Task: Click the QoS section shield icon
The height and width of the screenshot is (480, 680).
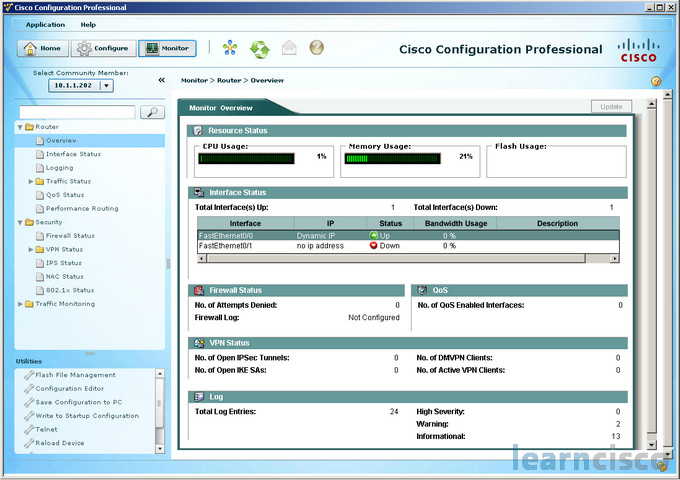Action: coord(422,290)
